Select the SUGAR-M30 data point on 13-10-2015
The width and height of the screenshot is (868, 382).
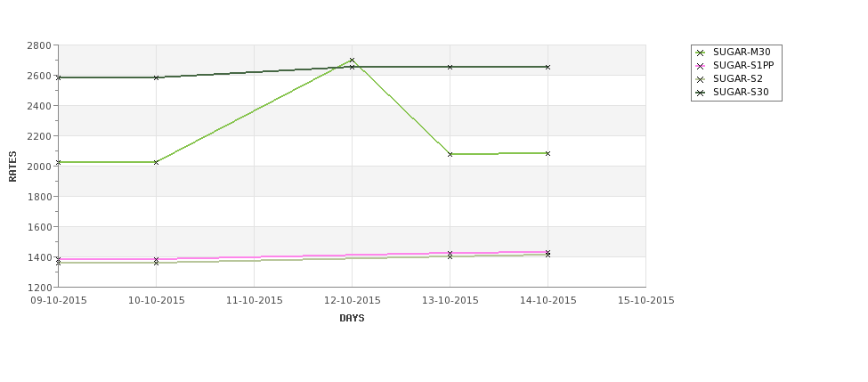point(450,154)
